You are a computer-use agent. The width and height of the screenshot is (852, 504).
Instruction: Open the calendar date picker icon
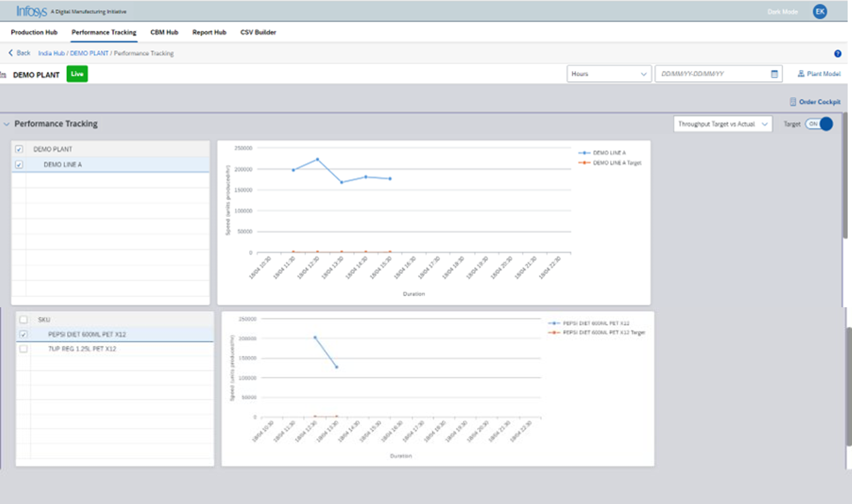click(x=774, y=74)
